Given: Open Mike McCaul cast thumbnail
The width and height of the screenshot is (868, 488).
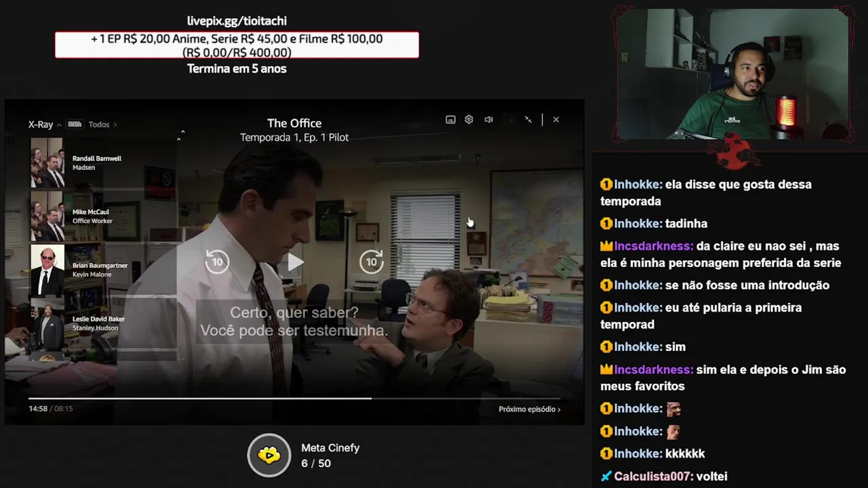Looking at the screenshot, I should (47, 216).
